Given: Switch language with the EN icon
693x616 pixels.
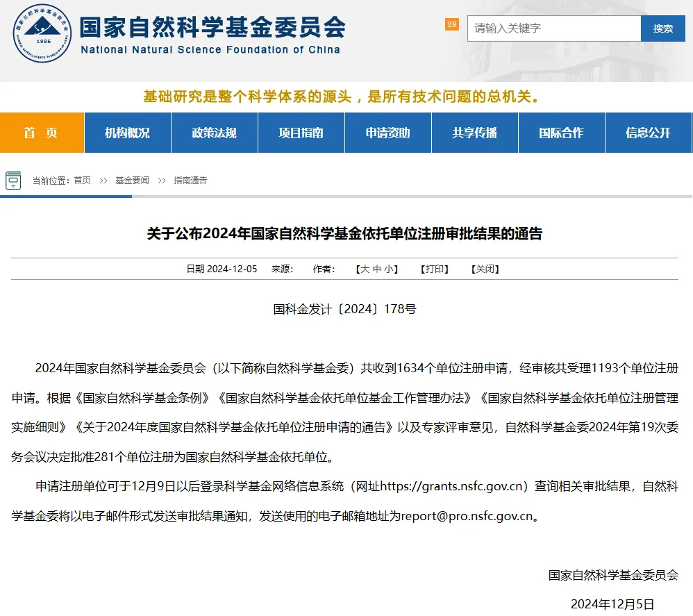Looking at the screenshot, I should pos(451,25).
